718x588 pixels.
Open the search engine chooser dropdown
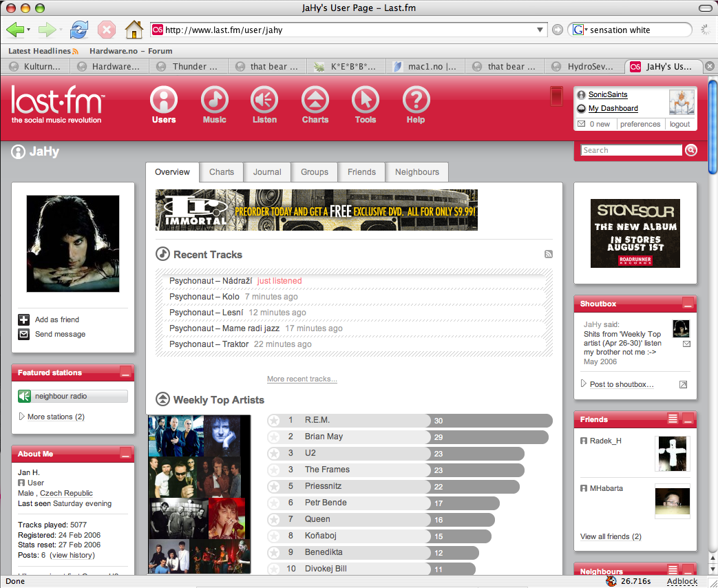[586, 30]
